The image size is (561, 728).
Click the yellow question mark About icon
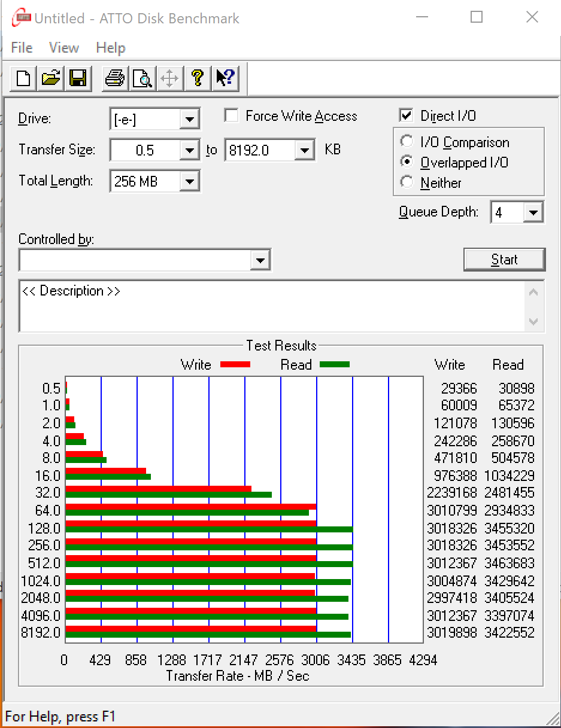(x=197, y=78)
